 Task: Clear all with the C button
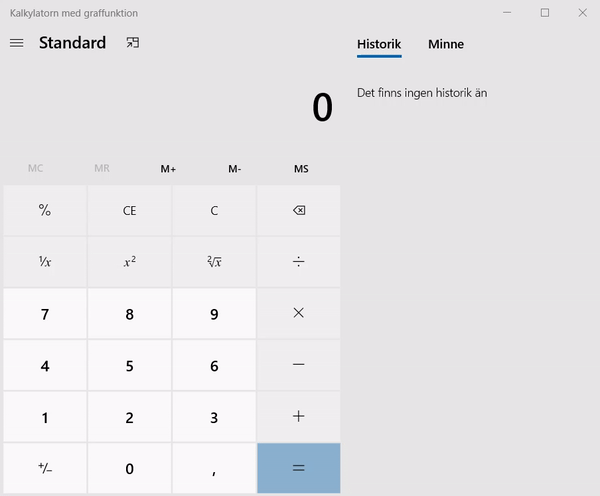[x=214, y=210]
